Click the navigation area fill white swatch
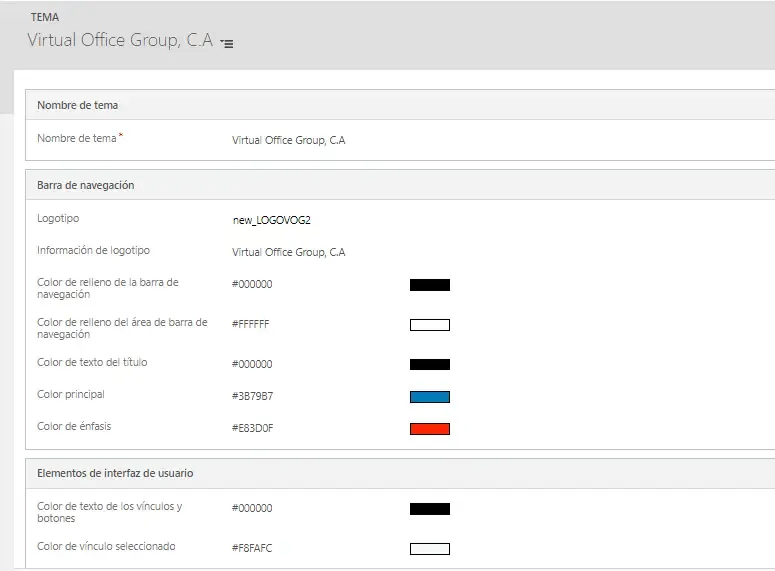The width and height of the screenshot is (775, 571). click(429, 325)
